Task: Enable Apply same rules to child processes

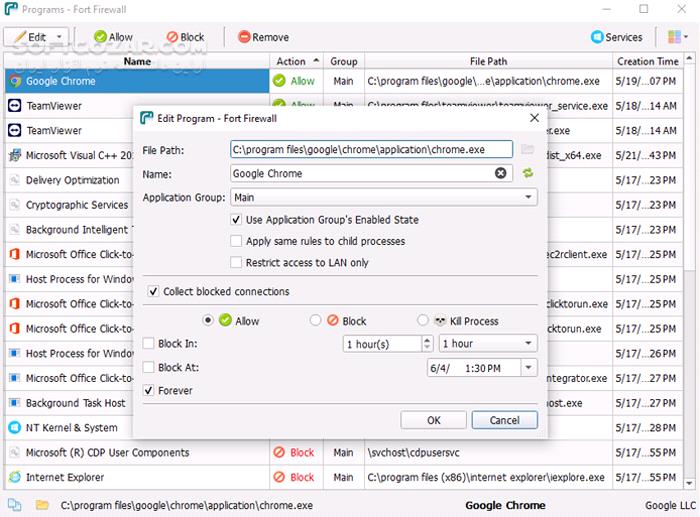Action: click(236, 241)
